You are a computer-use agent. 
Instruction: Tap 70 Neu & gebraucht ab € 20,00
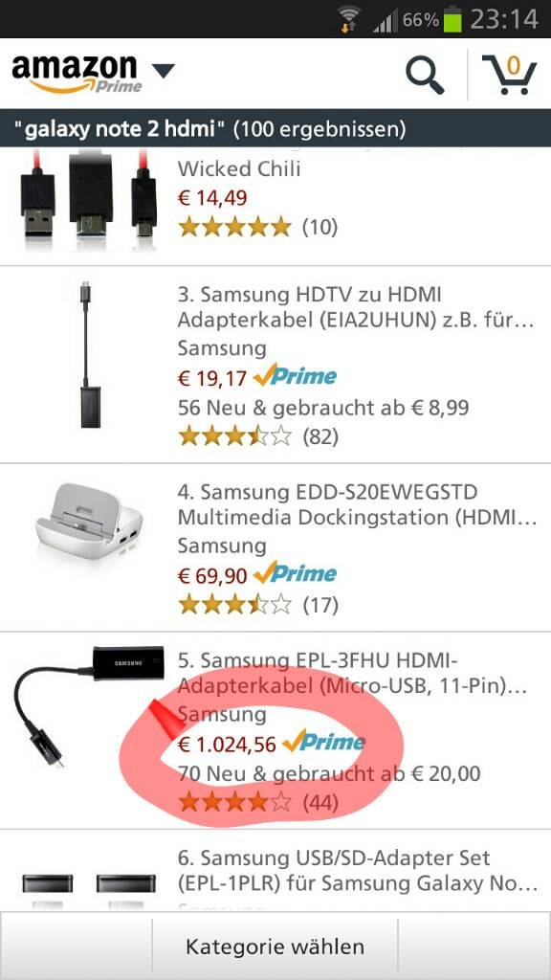(329, 773)
